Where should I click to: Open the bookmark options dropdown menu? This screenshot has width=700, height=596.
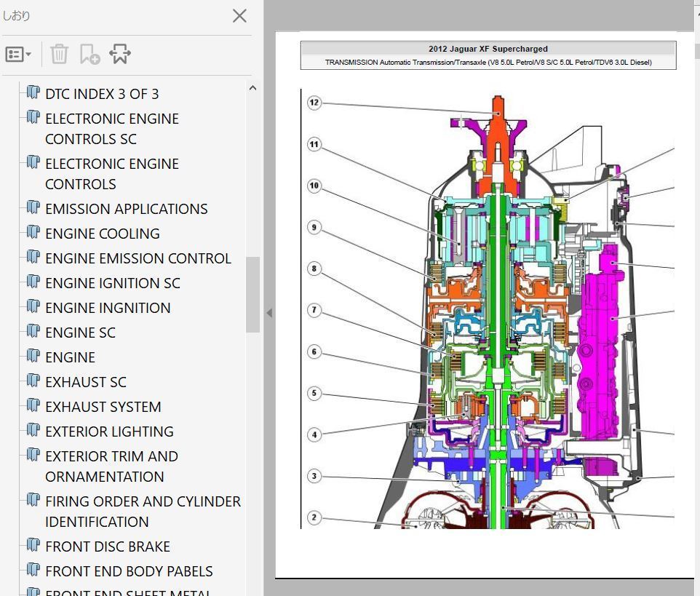[18, 54]
